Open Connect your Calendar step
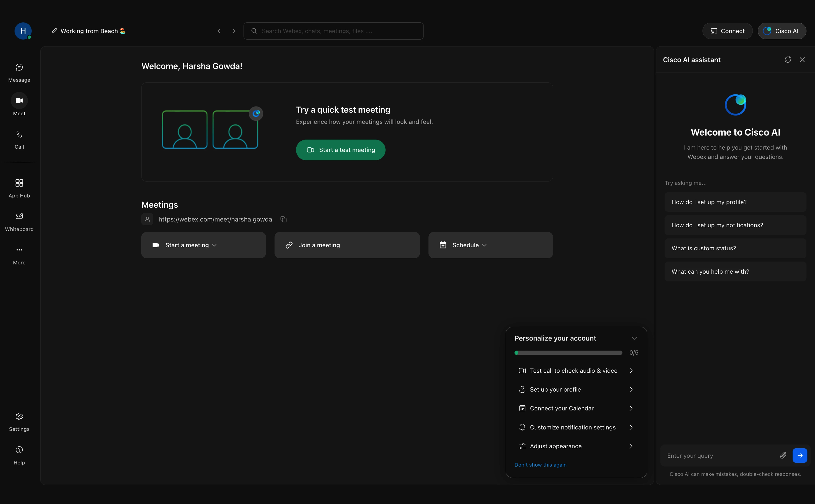 [x=576, y=408]
